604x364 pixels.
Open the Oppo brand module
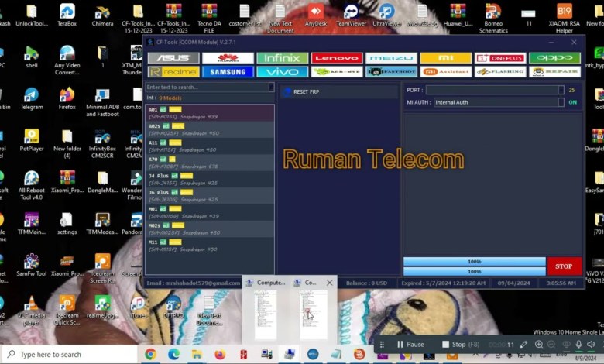click(554, 58)
